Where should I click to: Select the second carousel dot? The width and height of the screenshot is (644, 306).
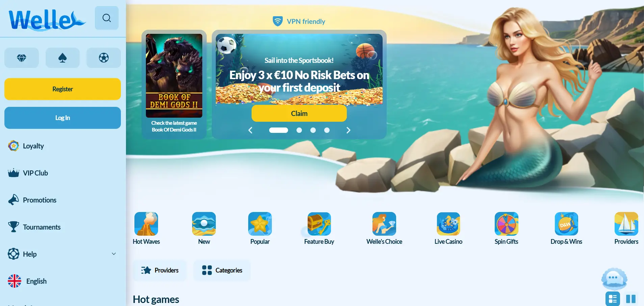tap(299, 130)
